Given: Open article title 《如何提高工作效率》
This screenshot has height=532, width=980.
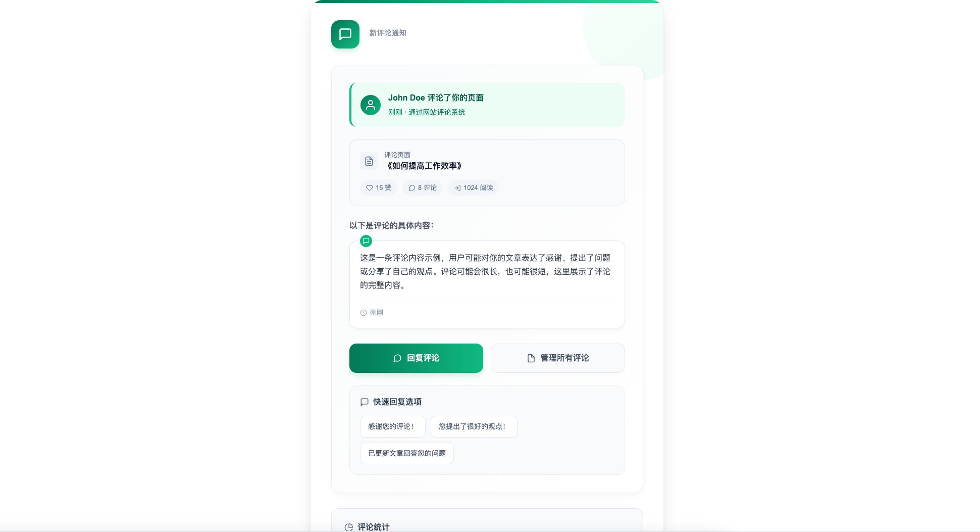Looking at the screenshot, I should coord(424,166).
